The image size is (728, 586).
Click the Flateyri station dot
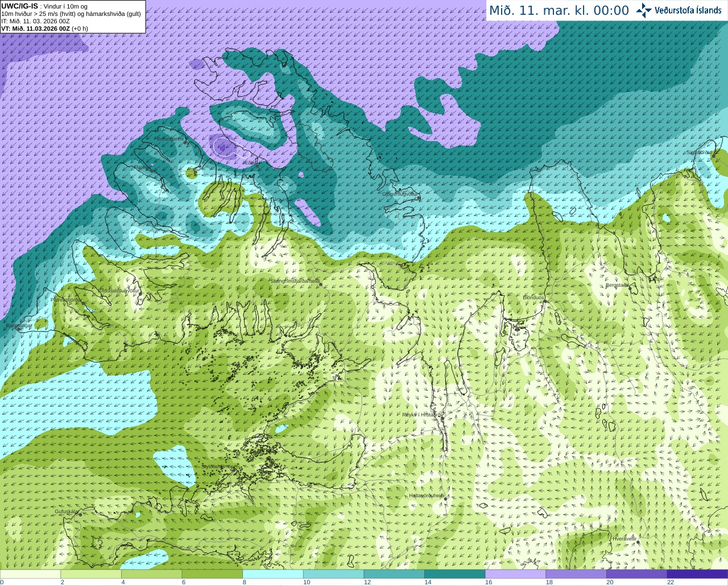pyautogui.click(x=152, y=170)
